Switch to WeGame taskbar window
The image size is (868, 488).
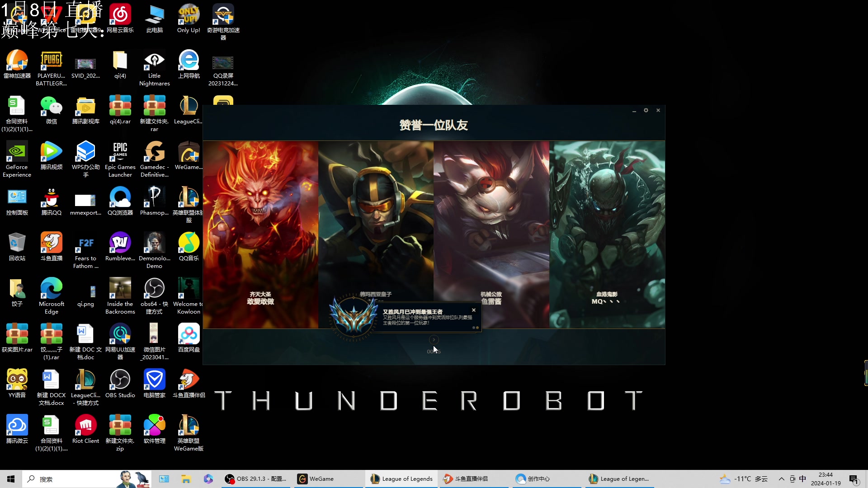(x=329, y=479)
